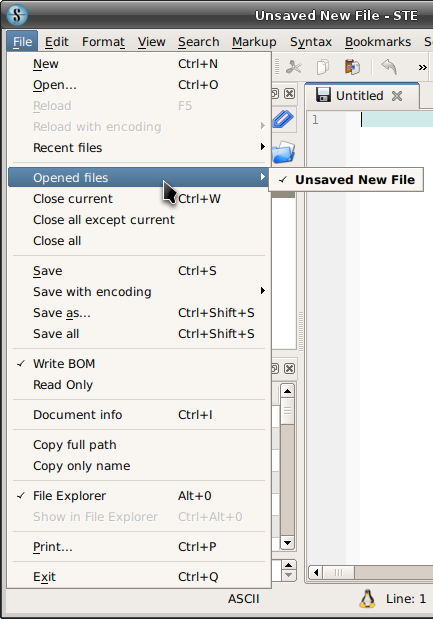Click the side panel scrollbar down arrow
433x619 pixels.
click(x=287, y=543)
